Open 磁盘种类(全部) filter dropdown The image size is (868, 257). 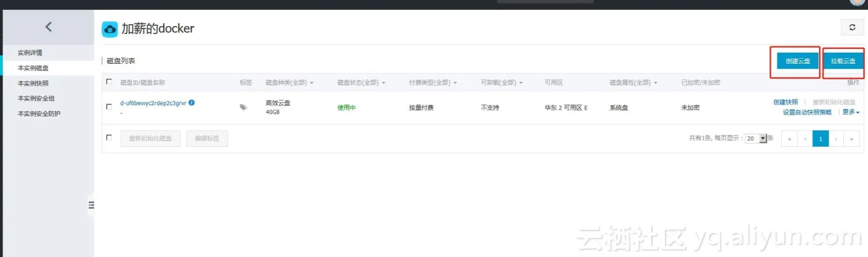(x=290, y=82)
